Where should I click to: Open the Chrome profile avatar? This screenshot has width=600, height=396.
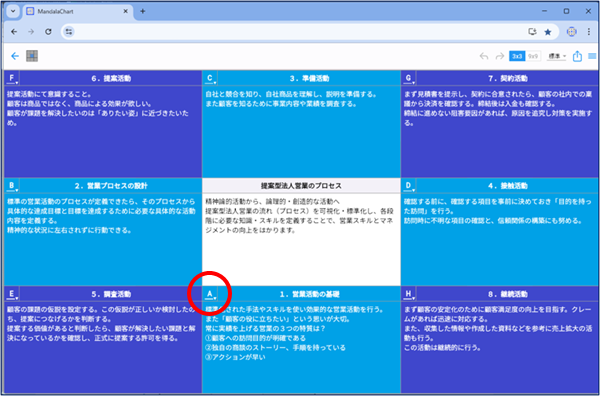point(572,32)
